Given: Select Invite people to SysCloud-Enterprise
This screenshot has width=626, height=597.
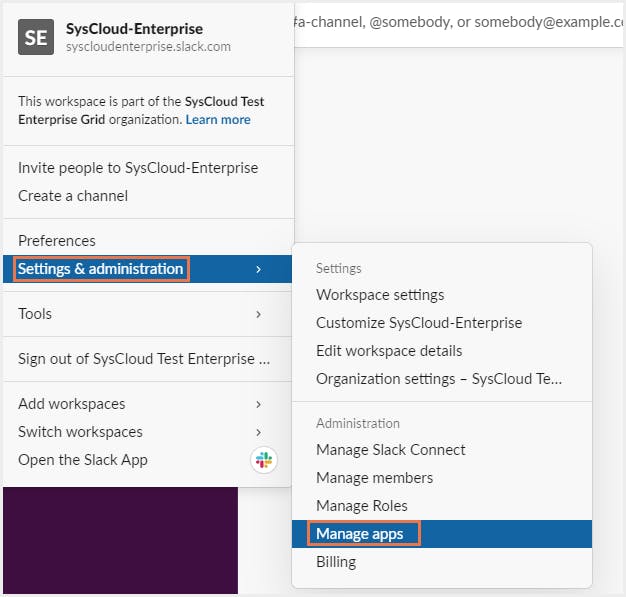Looking at the screenshot, I should click(138, 168).
